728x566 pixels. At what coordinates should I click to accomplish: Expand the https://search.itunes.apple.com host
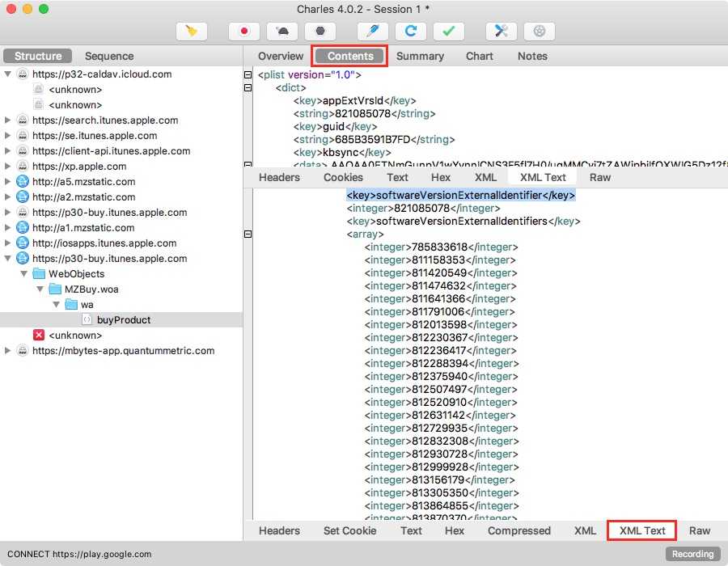click(x=8, y=120)
